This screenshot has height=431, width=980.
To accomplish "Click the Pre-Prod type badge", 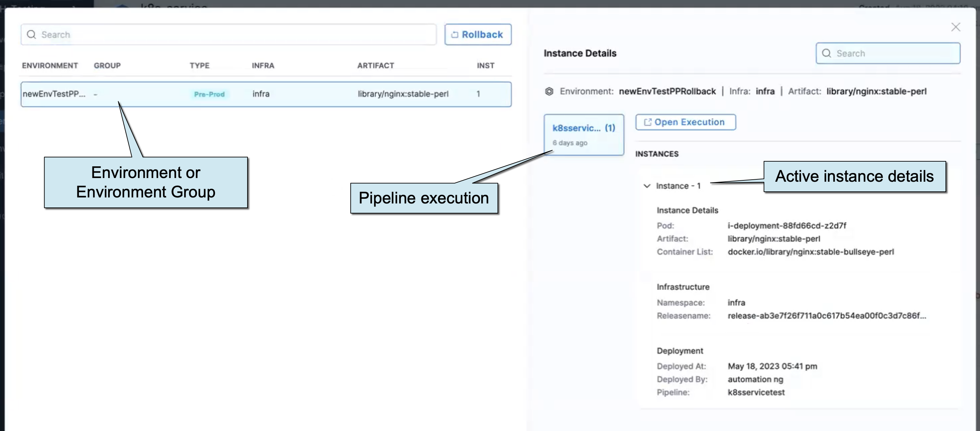I will click(x=209, y=94).
